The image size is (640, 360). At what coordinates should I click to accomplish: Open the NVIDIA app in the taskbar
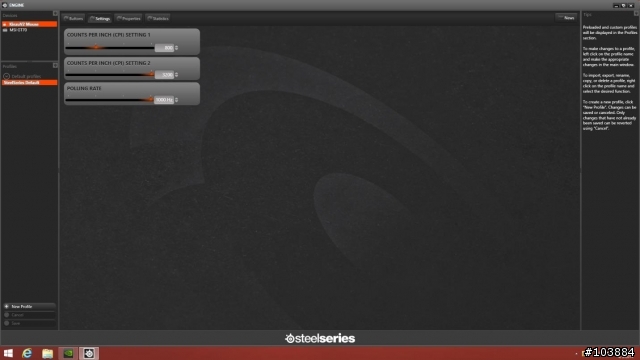(x=68, y=353)
